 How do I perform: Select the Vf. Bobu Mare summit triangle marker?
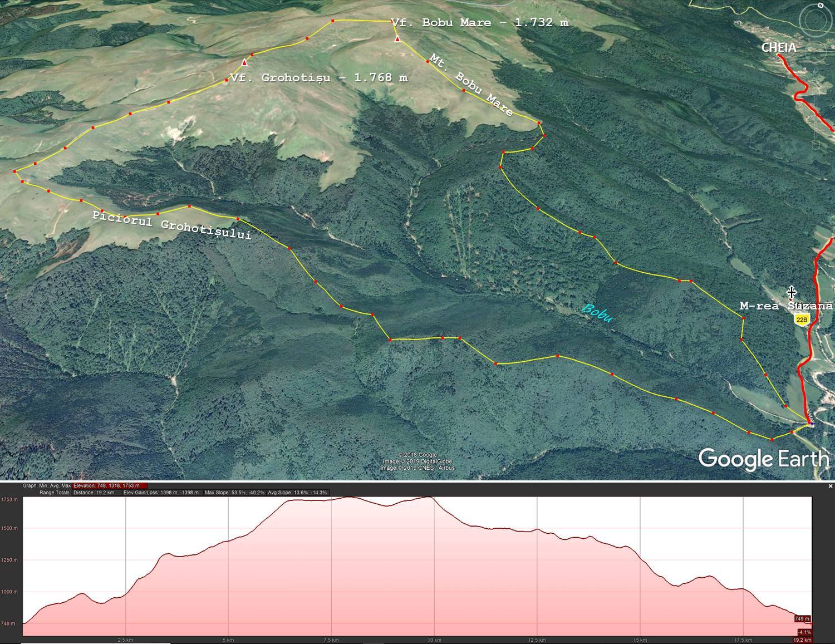coord(397,39)
